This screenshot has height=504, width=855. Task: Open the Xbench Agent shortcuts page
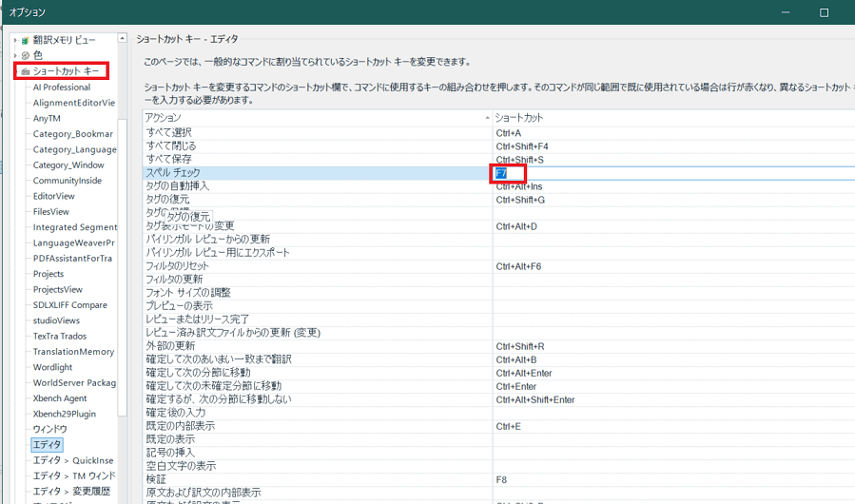[60, 398]
